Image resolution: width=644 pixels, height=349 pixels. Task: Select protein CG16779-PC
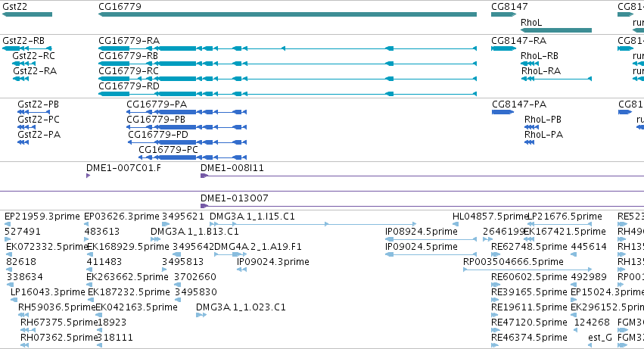coord(193,157)
